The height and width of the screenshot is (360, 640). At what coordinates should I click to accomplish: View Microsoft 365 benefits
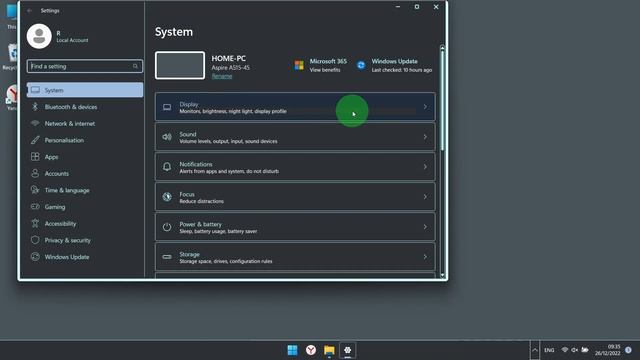pos(325,70)
